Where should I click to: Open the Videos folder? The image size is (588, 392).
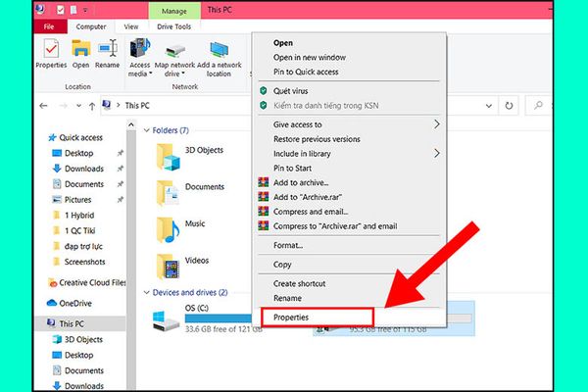[169, 265]
